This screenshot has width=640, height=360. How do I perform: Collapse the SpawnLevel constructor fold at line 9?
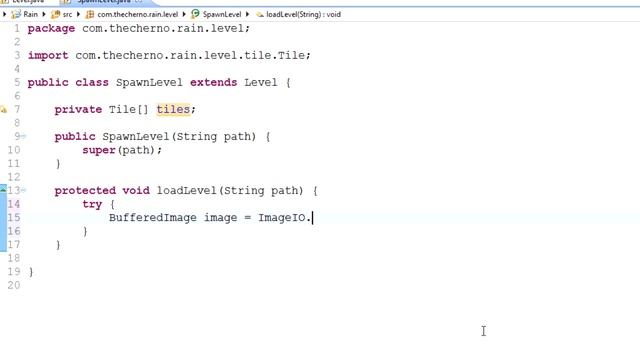[23, 136]
